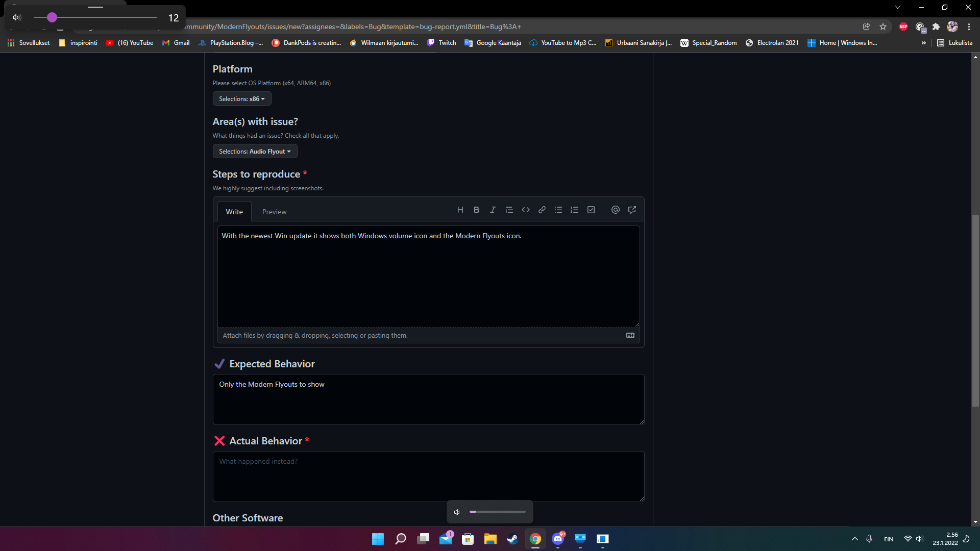Open File Explorer from taskbar
Viewport: 980px width, 551px height.
(490, 539)
